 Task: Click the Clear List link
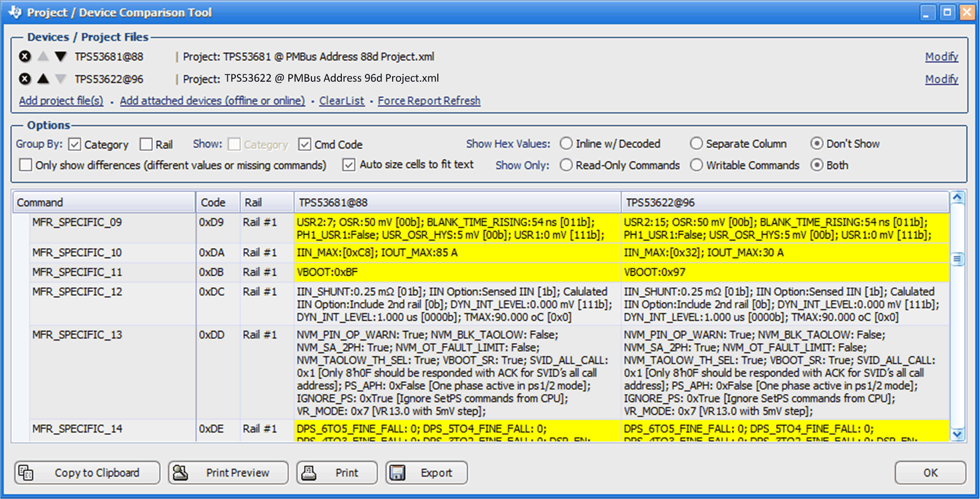(342, 100)
